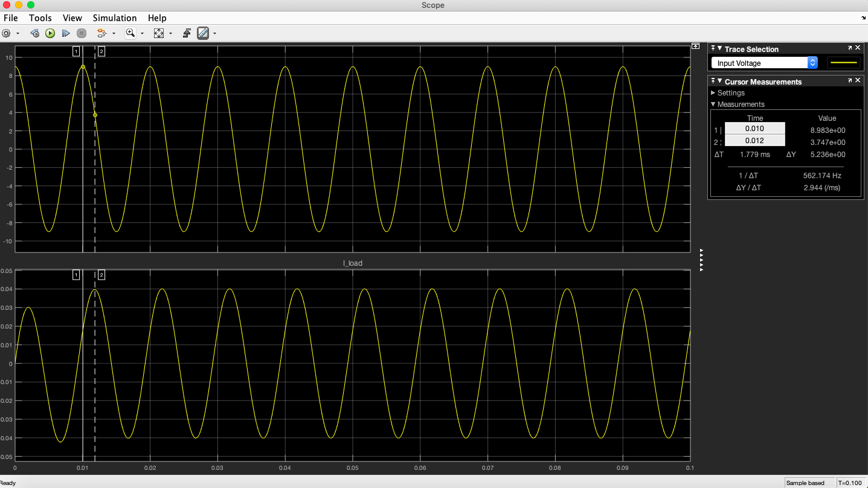The height and width of the screenshot is (488, 868).
Task: Toggle the Cursor Measurements ruler icon
Action: click(x=203, y=33)
